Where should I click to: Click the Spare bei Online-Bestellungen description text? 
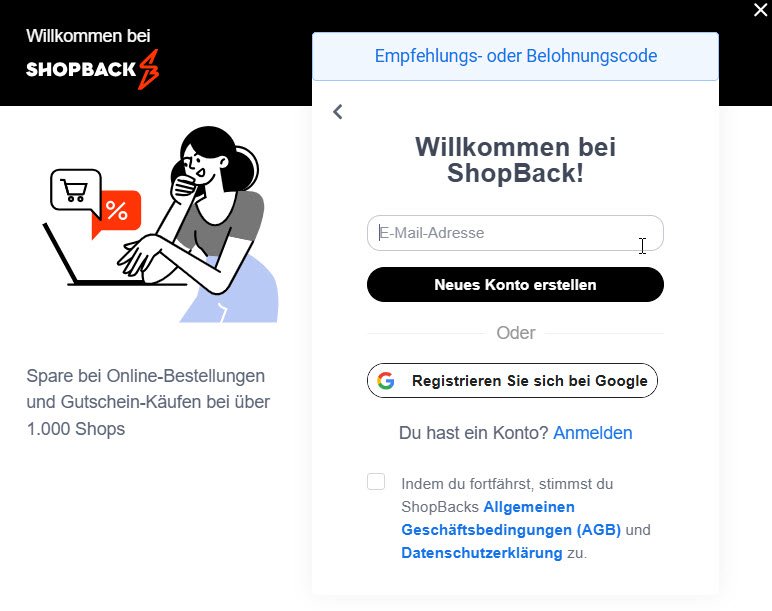tap(148, 402)
